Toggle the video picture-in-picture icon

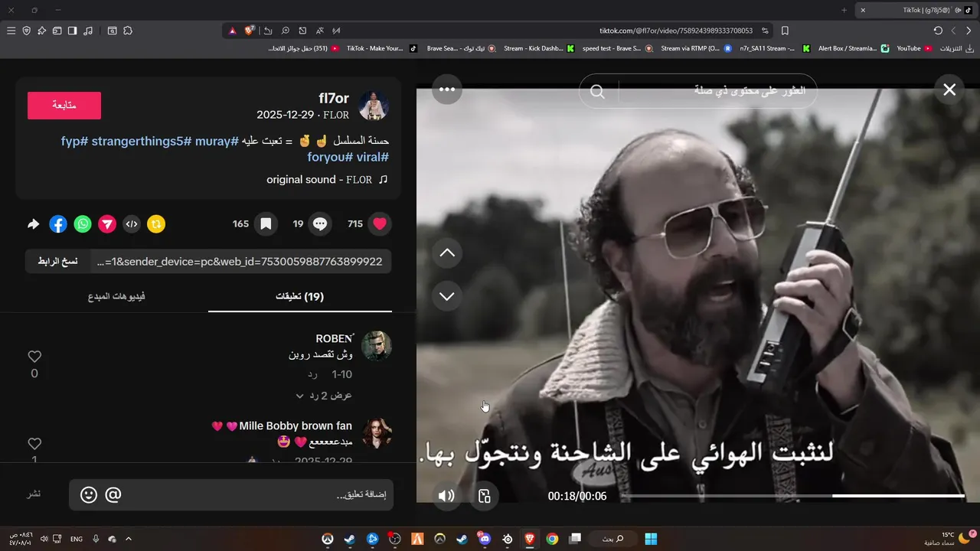(484, 496)
